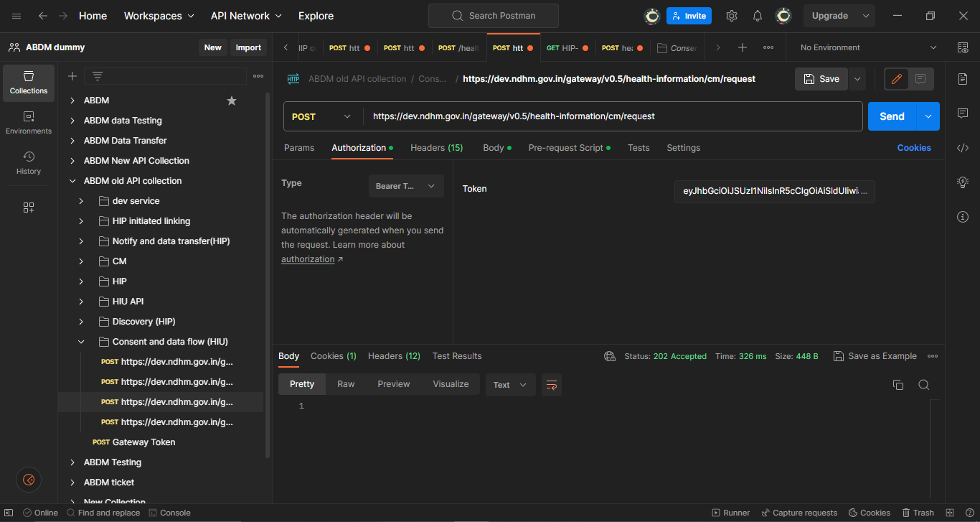Screen dimensions: 980x522
Task: Switch to comment mode icon
Action: tap(920, 79)
